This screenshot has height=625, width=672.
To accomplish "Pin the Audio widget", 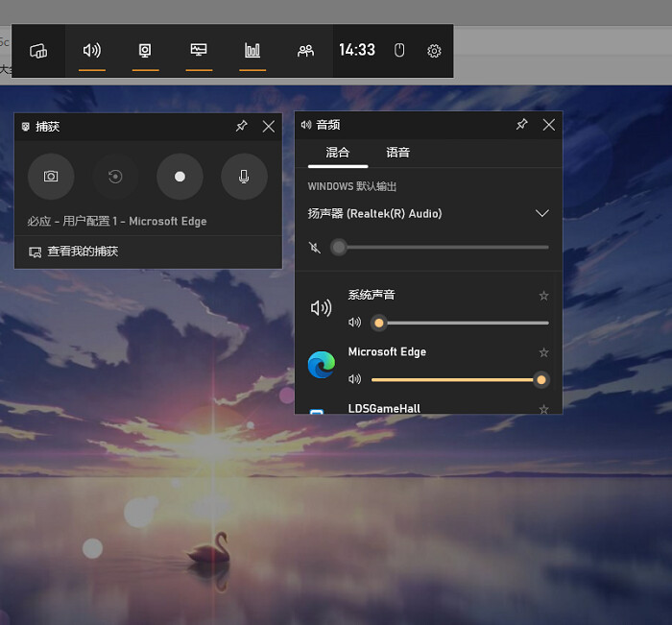I will pos(522,125).
